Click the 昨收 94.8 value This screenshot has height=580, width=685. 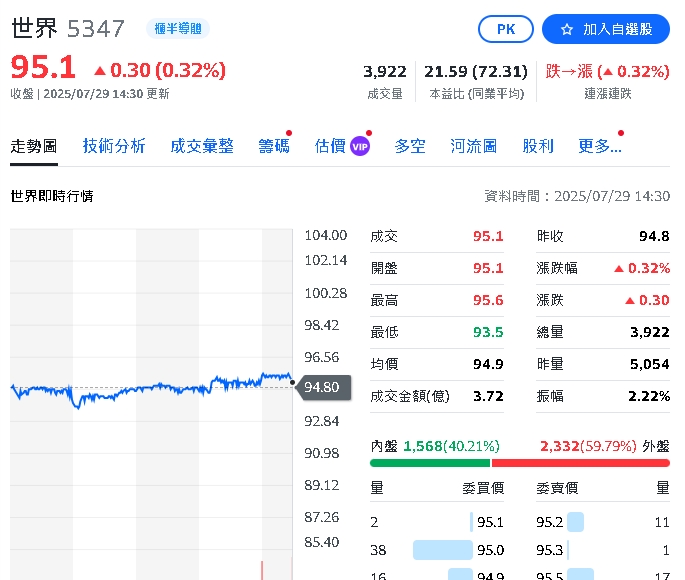654,236
